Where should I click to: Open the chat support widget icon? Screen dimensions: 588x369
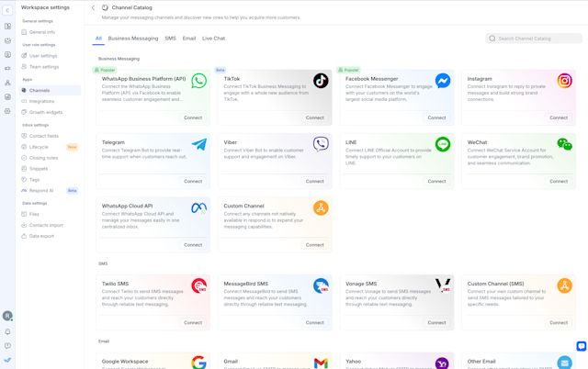click(582, 346)
